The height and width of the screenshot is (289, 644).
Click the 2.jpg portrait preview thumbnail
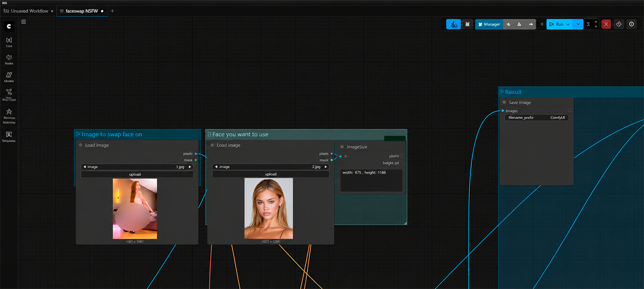[x=269, y=208]
